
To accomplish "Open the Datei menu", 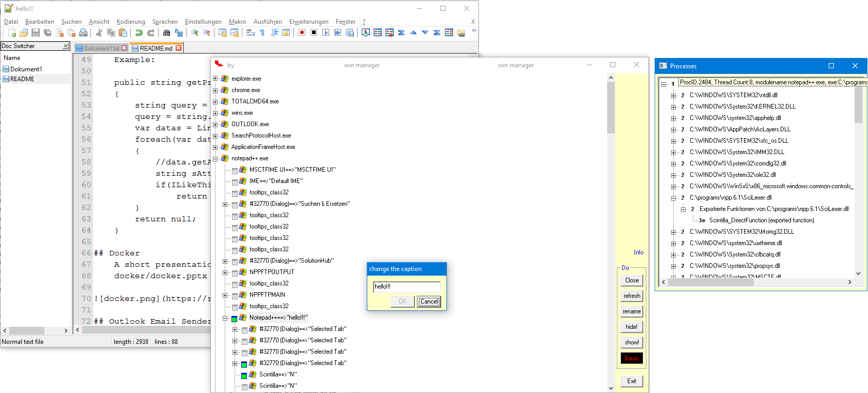I will pos(11,22).
